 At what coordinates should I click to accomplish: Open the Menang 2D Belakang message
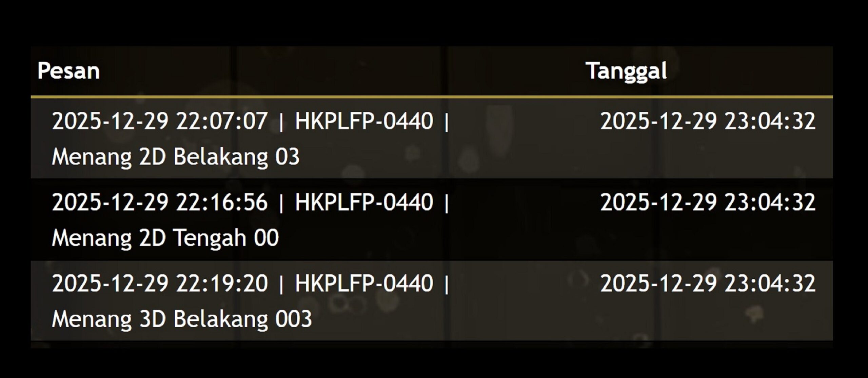tap(175, 157)
